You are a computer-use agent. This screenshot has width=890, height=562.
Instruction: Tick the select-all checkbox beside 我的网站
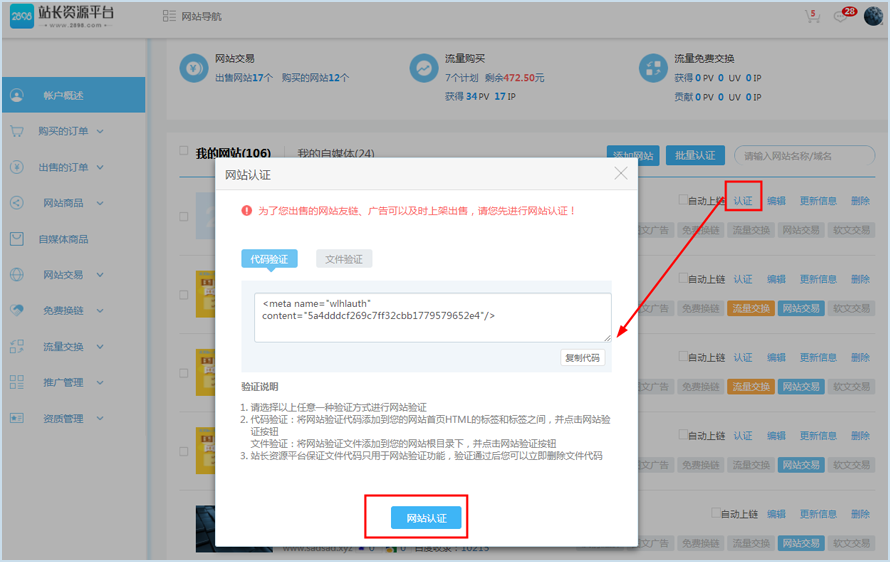[x=183, y=151]
